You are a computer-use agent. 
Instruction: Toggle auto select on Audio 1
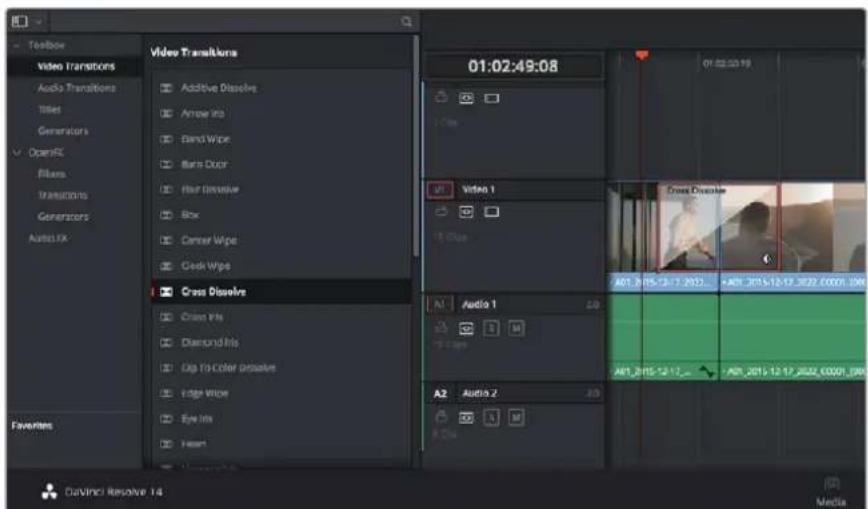coord(466,328)
